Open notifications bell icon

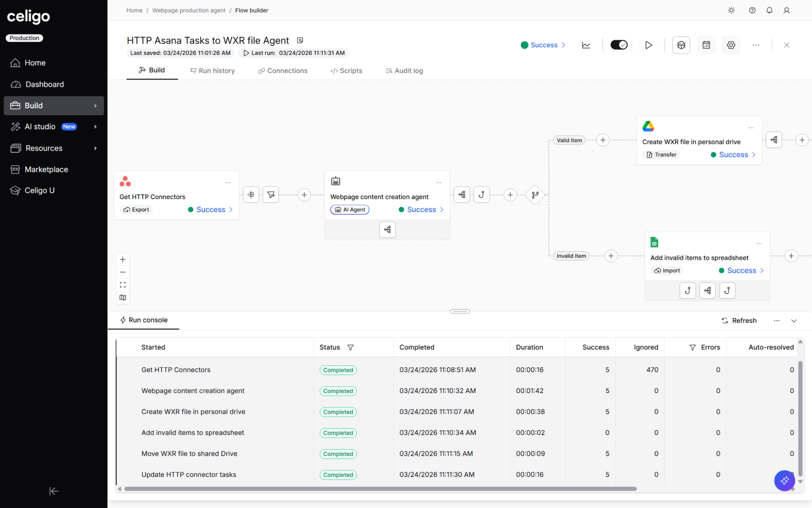(x=770, y=11)
